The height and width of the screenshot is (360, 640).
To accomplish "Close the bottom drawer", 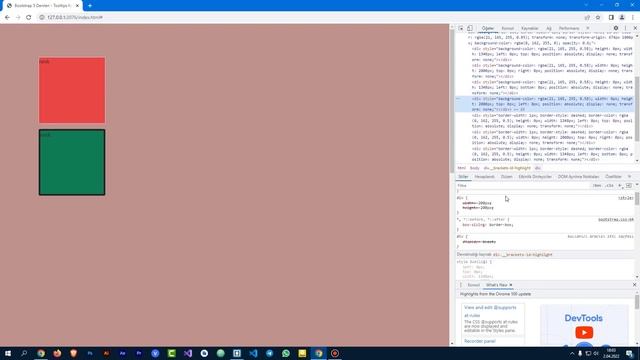I will [635, 285].
